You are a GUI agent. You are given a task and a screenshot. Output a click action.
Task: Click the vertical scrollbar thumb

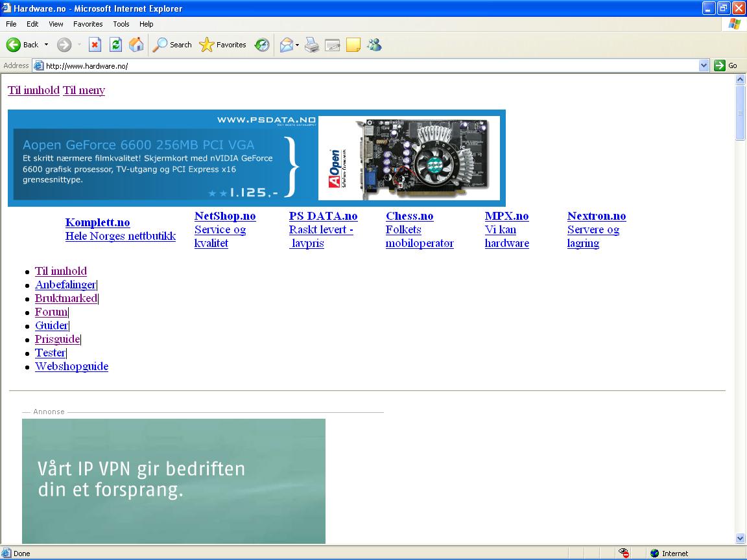click(x=740, y=112)
